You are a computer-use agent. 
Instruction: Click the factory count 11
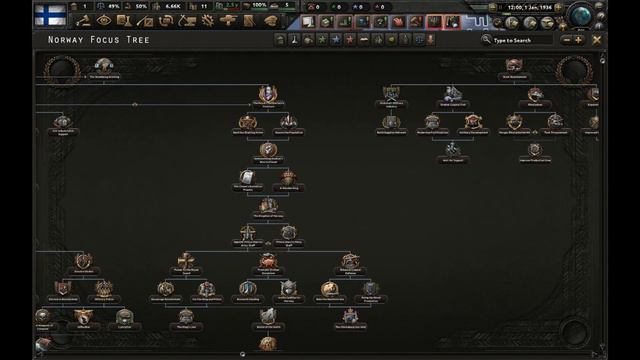coord(204,7)
